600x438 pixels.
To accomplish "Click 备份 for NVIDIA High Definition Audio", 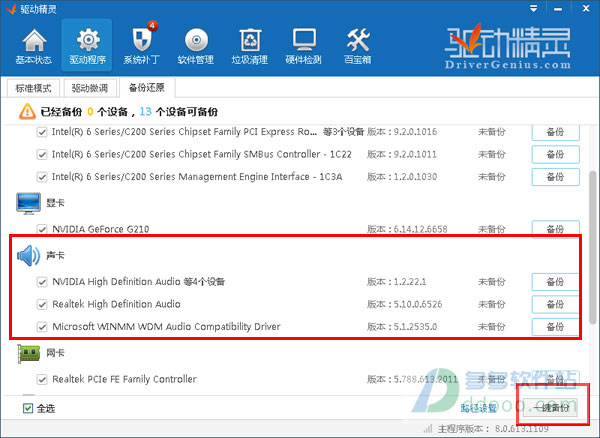I will 555,282.
